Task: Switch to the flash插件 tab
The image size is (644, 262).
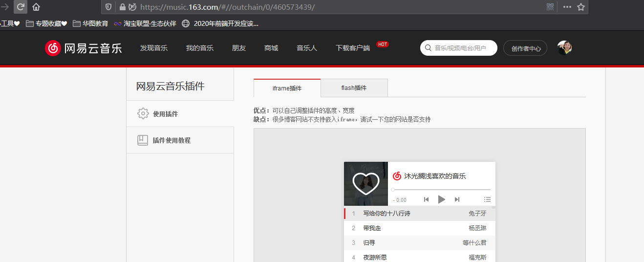Action: (354, 88)
